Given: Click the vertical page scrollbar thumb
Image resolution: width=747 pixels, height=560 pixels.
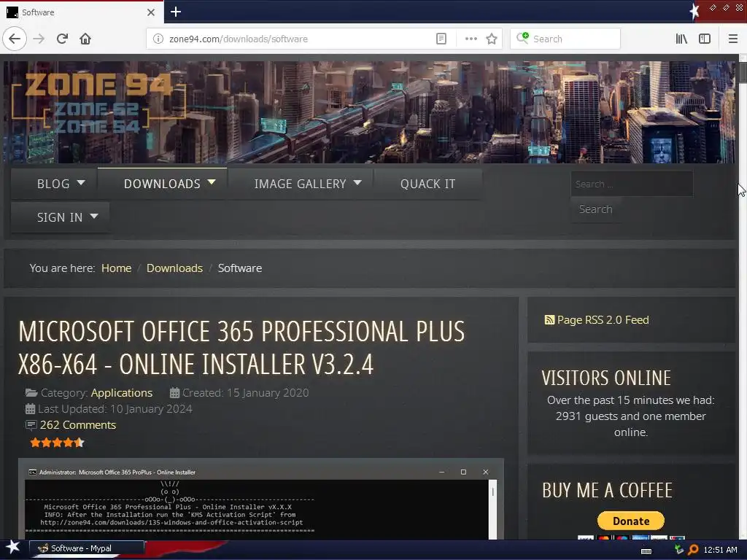Looking at the screenshot, I should tap(743, 73).
